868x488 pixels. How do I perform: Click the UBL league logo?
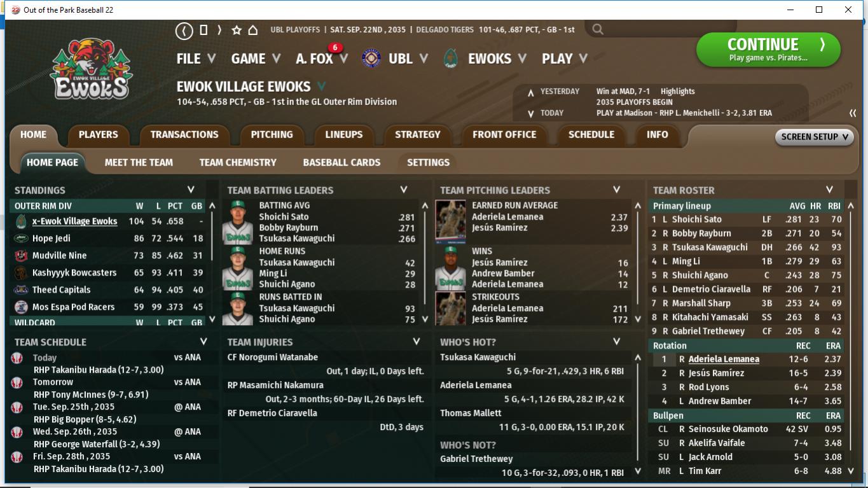tap(371, 59)
